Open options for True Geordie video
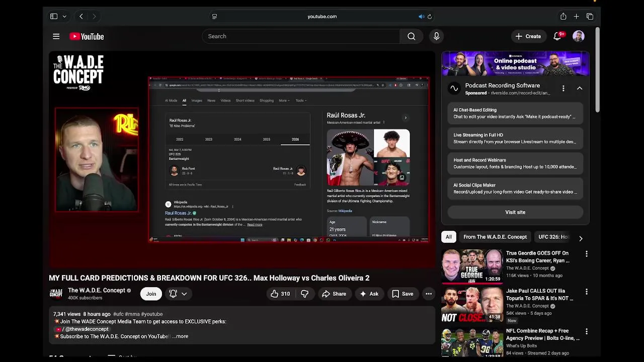The width and height of the screenshot is (644, 362). [586, 254]
